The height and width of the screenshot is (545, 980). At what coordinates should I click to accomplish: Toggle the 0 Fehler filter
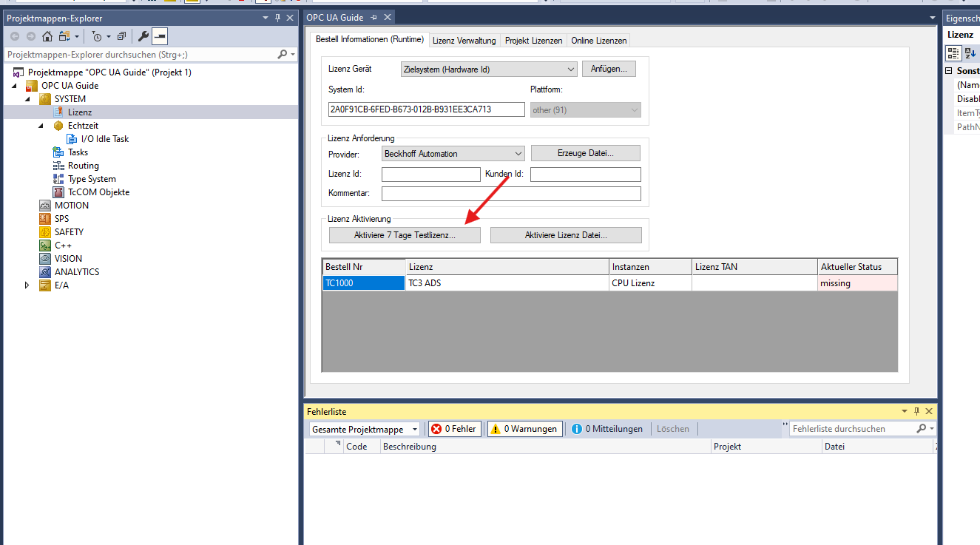453,429
